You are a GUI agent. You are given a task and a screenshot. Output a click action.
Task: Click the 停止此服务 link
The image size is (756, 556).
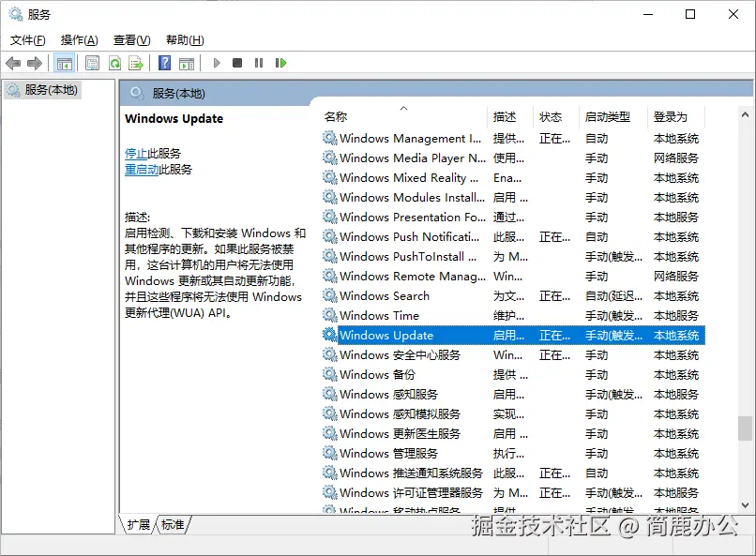137,151
